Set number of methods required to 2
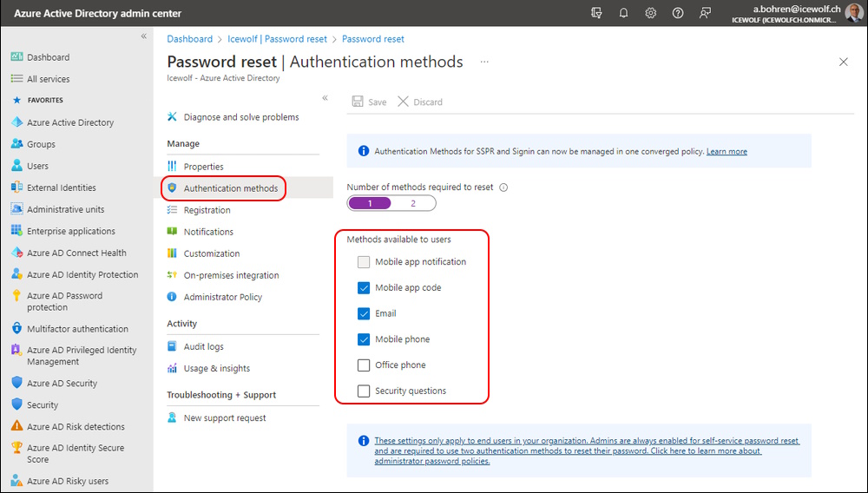Screen dimensions: 868x493 click(x=413, y=204)
